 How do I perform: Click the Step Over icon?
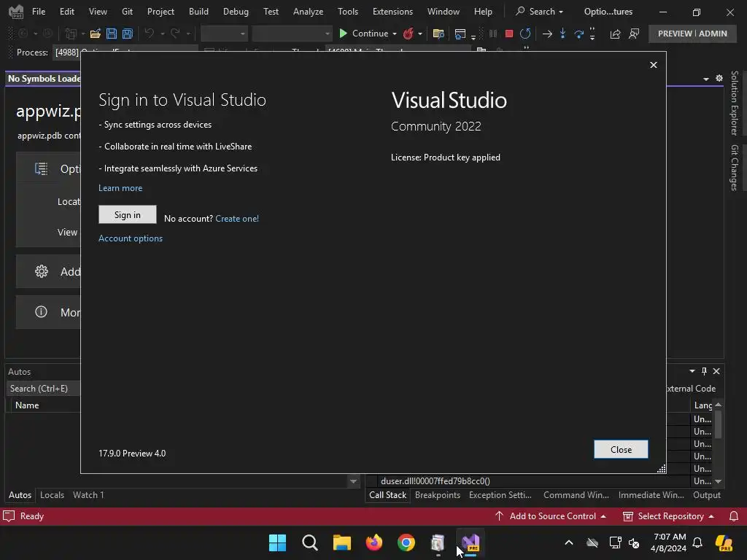[578, 34]
